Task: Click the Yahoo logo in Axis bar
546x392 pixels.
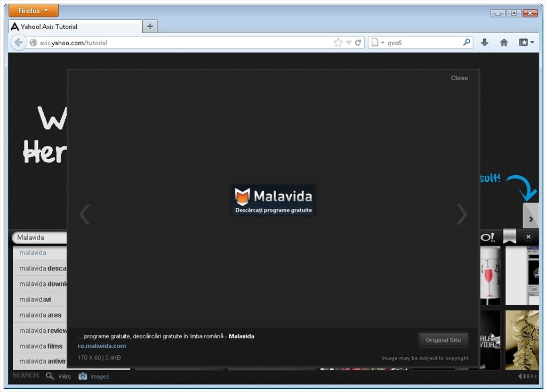Action: [487, 237]
